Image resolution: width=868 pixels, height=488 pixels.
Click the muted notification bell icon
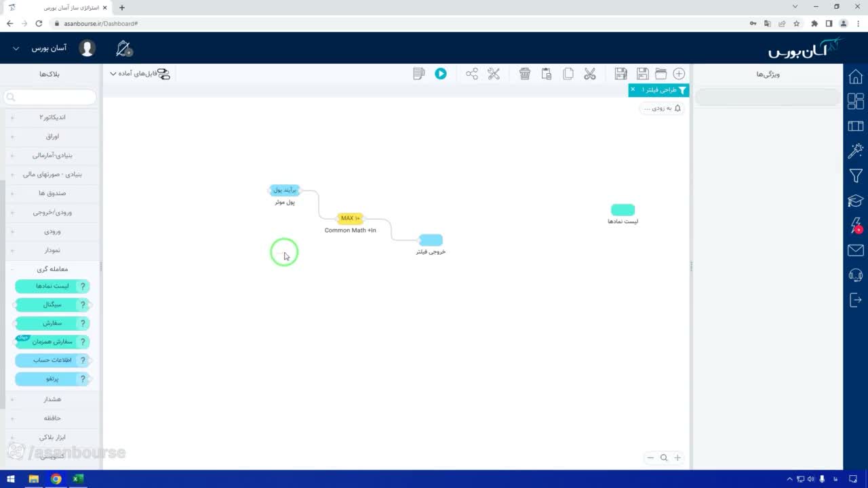[123, 49]
